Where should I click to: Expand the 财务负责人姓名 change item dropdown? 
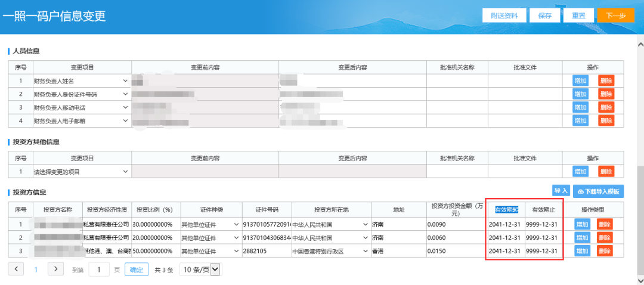coord(125,80)
